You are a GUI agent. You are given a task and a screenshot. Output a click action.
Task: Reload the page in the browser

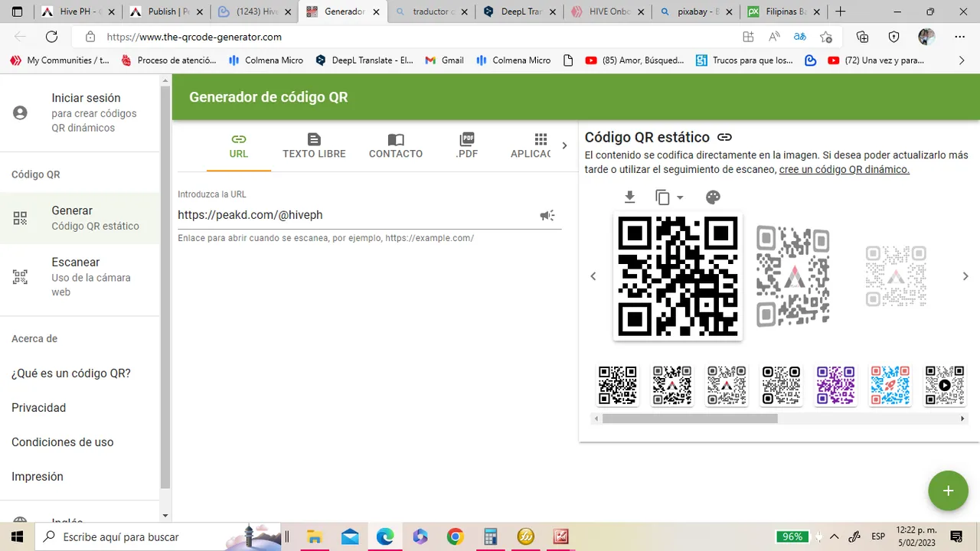(51, 37)
